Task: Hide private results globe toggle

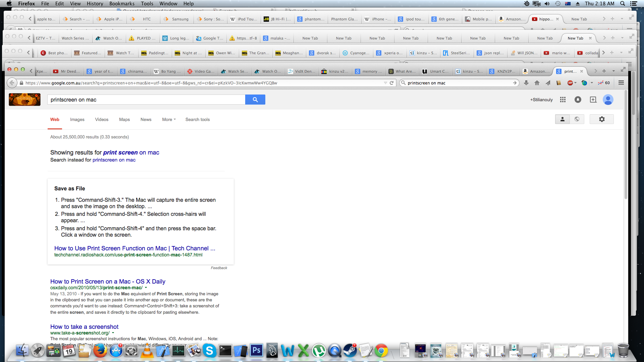Action: pyautogui.click(x=577, y=119)
